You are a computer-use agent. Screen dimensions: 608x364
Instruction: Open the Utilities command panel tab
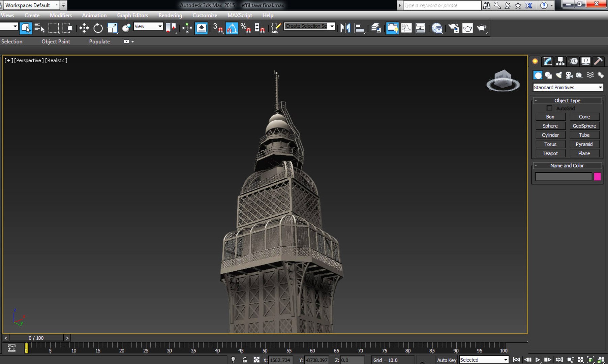point(598,61)
